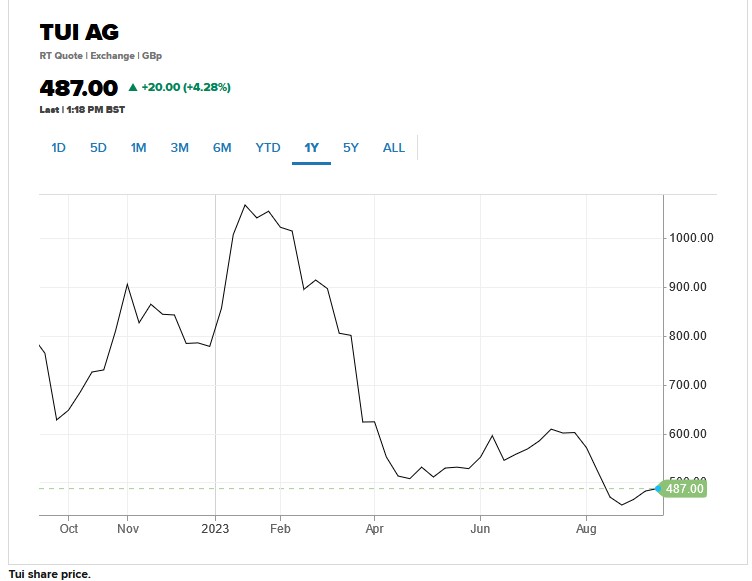The width and height of the screenshot is (752, 581).
Task: Click the Jun x-axis label
Action: [480, 529]
